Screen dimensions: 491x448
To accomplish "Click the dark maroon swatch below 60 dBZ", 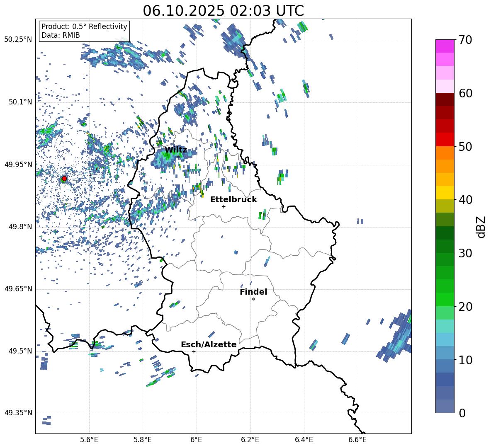I will (445, 99).
